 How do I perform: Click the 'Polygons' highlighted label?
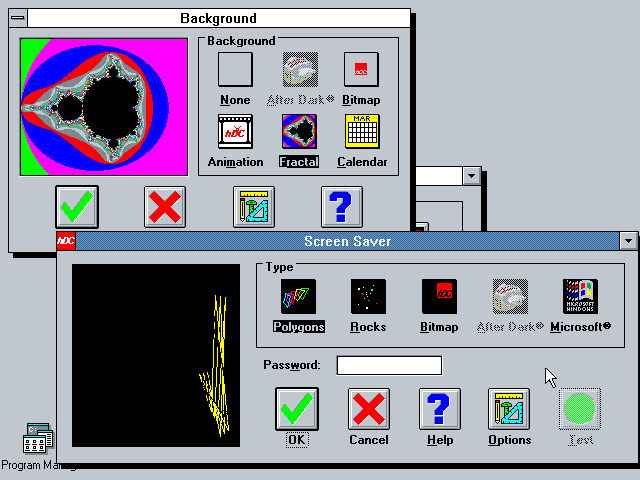click(299, 327)
